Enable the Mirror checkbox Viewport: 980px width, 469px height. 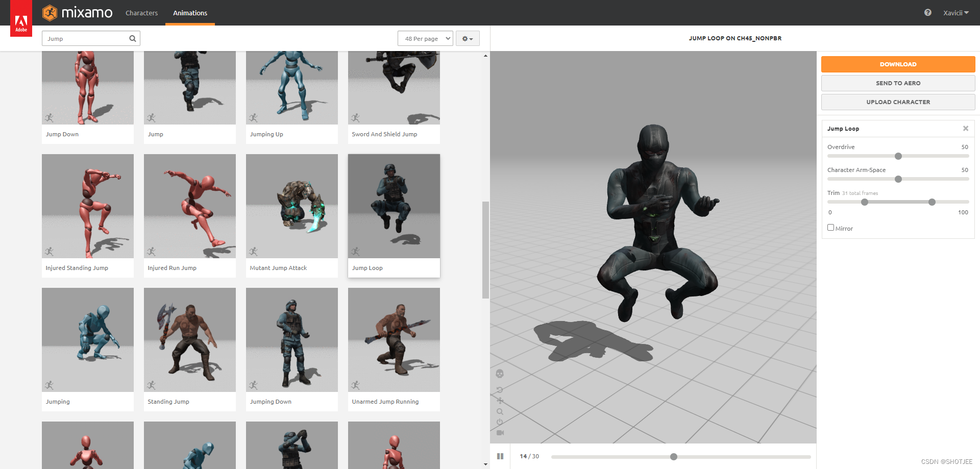(x=830, y=228)
